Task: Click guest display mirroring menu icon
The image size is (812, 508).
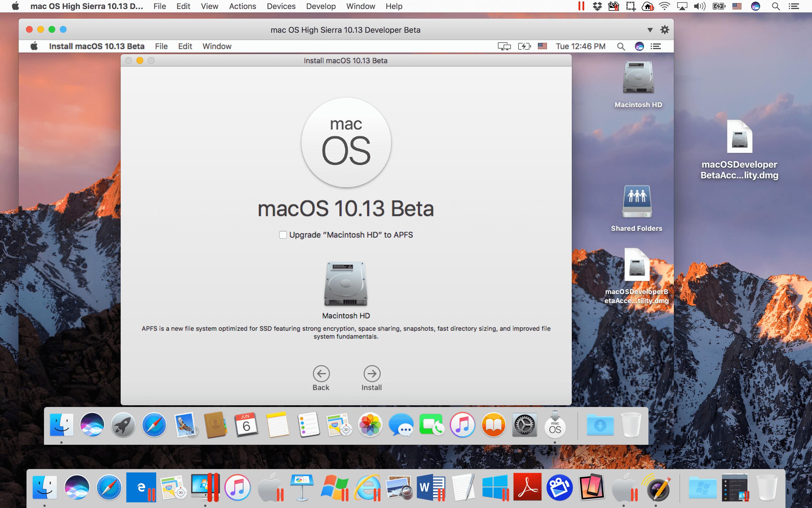Action: 504,46
